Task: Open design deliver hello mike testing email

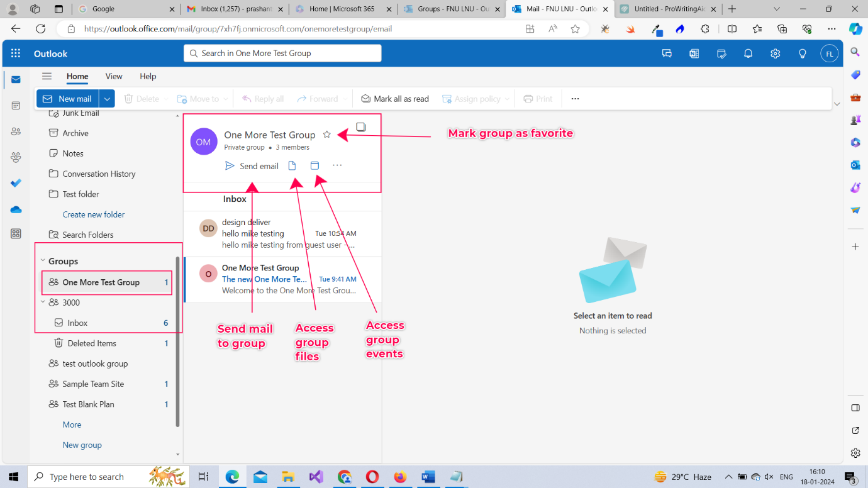Action: [x=282, y=234]
